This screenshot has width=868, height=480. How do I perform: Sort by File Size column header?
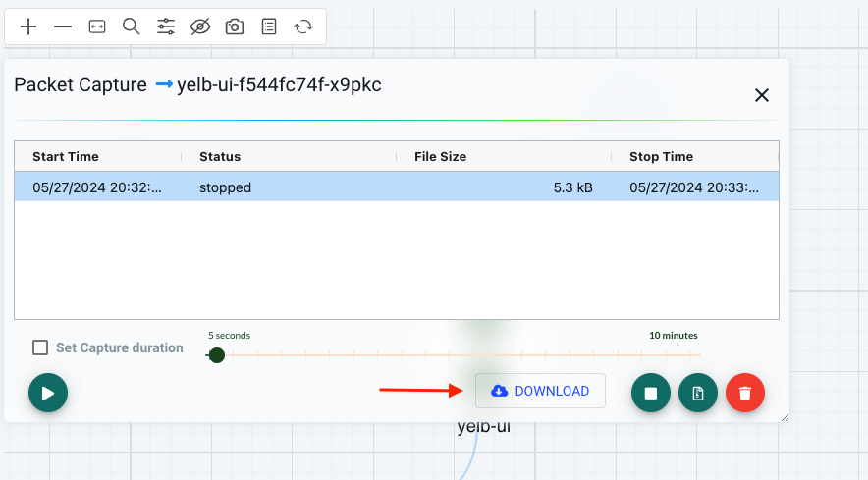[440, 157]
